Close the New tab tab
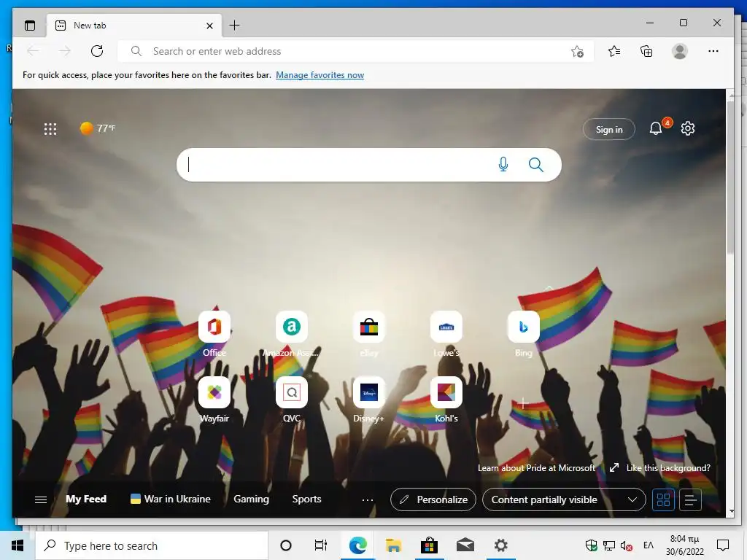The width and height of the screenshot is (747, 560). (209, 26)
